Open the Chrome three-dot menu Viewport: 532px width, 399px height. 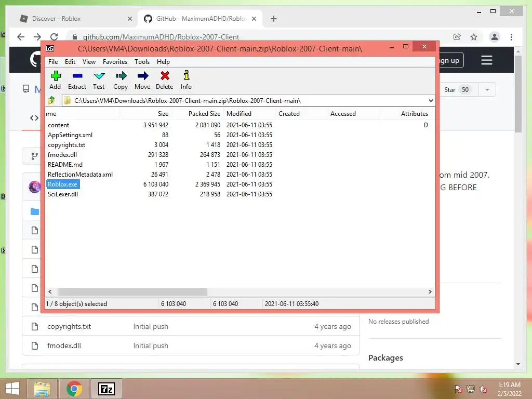pyautogui.click(x=511, y=37)
